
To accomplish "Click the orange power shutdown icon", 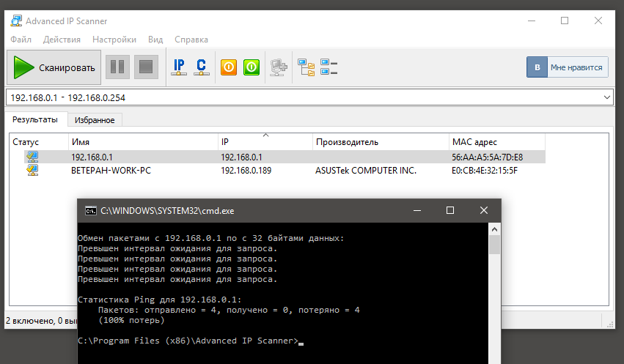I will pos(228,67).
